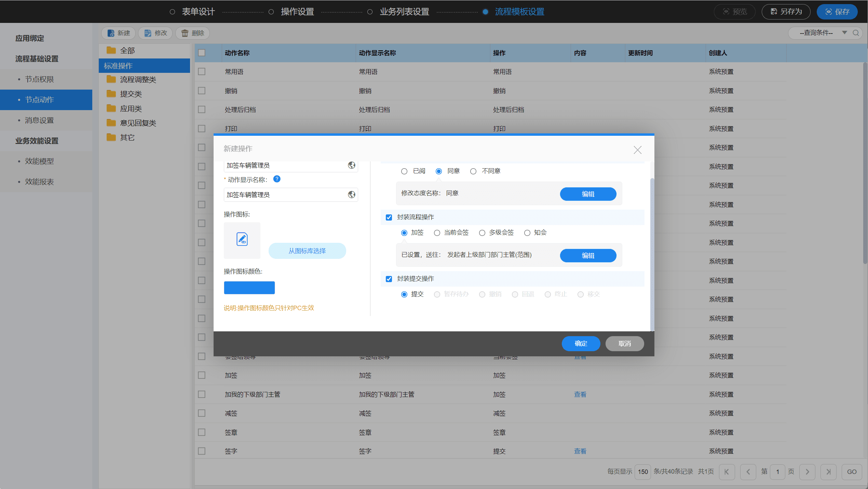Select 标准操作 in the category tree
This screenshot has width=868, height=489.
[144, 66]
